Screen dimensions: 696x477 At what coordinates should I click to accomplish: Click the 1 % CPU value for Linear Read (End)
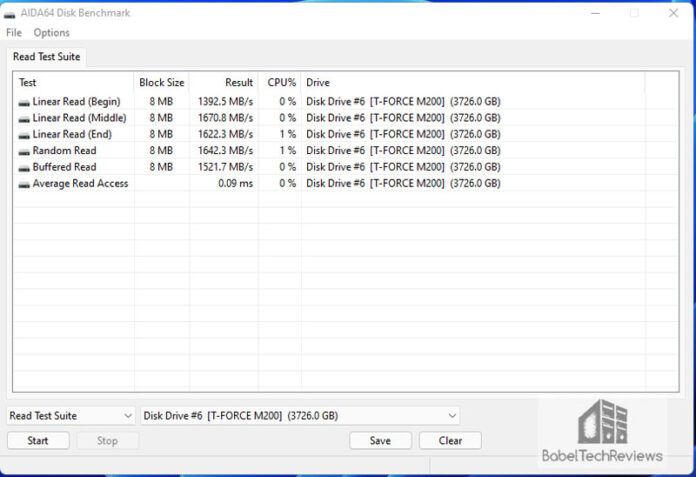[288, 134]
